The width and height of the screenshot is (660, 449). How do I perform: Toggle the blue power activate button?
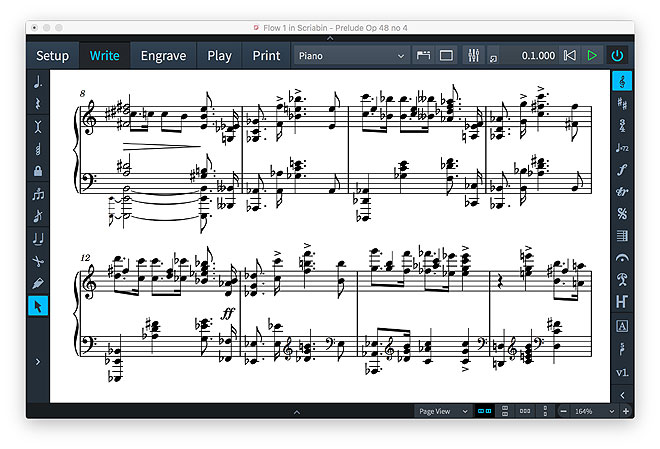click(x=617, y=56)
